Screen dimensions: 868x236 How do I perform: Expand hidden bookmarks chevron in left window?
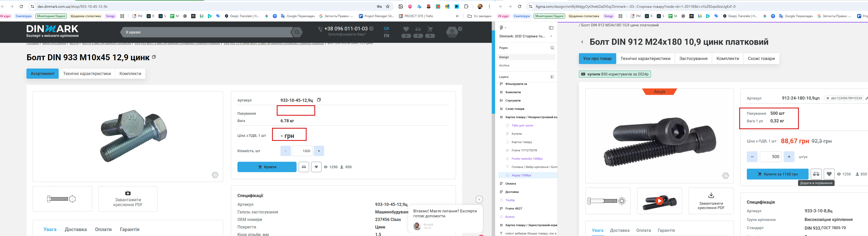tap(457, 16)
